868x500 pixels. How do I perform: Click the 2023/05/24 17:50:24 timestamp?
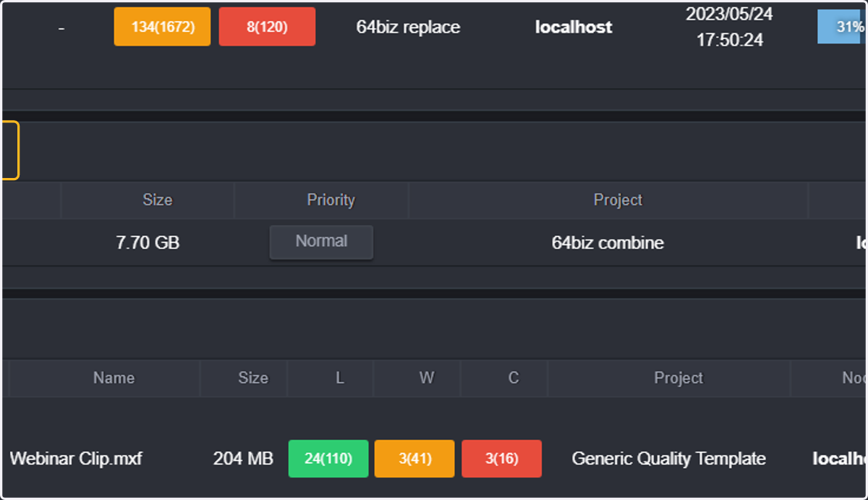coord(730,27)
